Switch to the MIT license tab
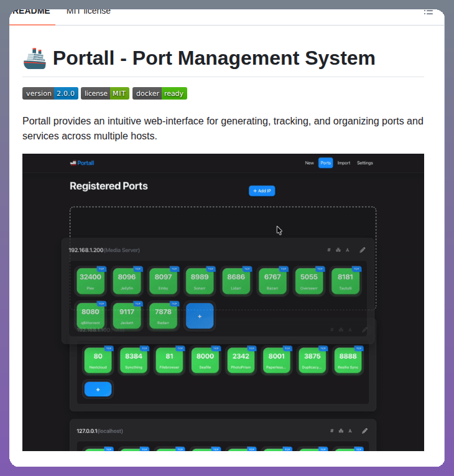The height and width of the screenshot is (476, 454). 88,12
